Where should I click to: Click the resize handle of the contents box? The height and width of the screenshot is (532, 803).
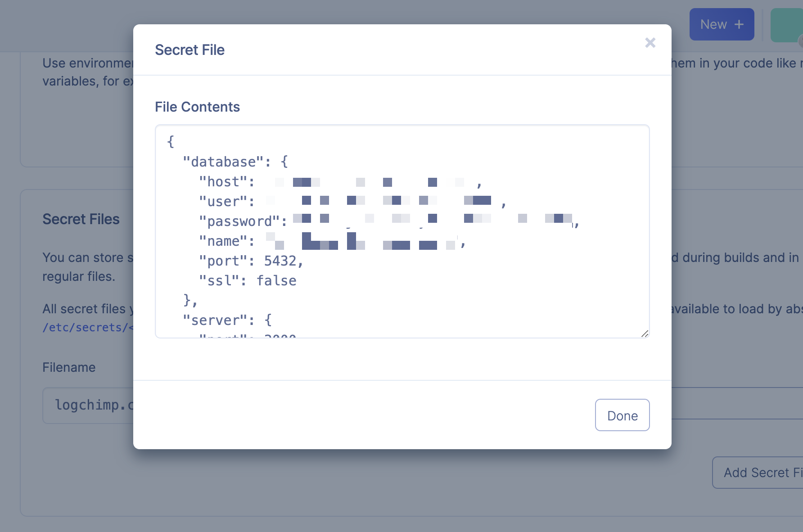tap(645, 334)
